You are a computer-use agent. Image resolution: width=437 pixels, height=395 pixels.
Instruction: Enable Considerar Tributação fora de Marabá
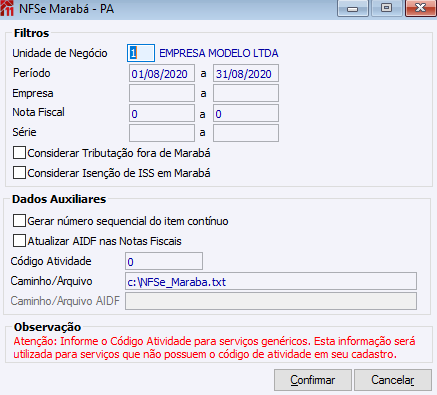click(19, 153)
